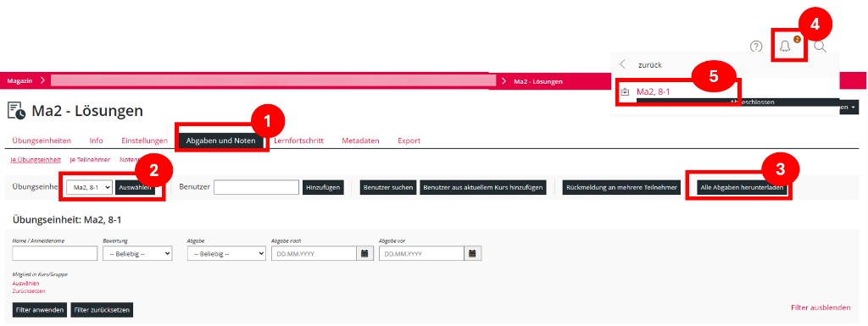Click the briefcase icon beside Ma2, 8-1
Image resolution: width=868 pixels, height=326 pixels.
[x=625, y=92]
